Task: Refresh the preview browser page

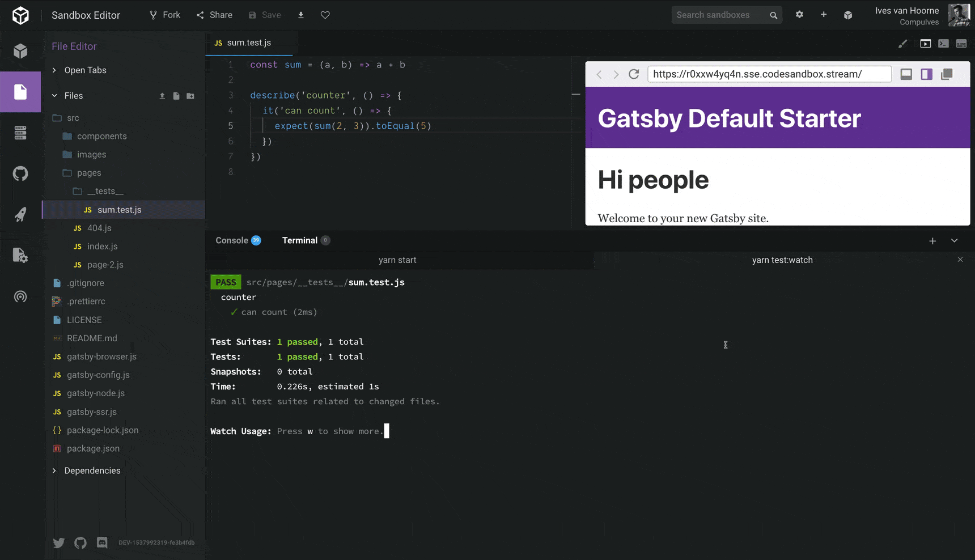Action: point(633,74)
